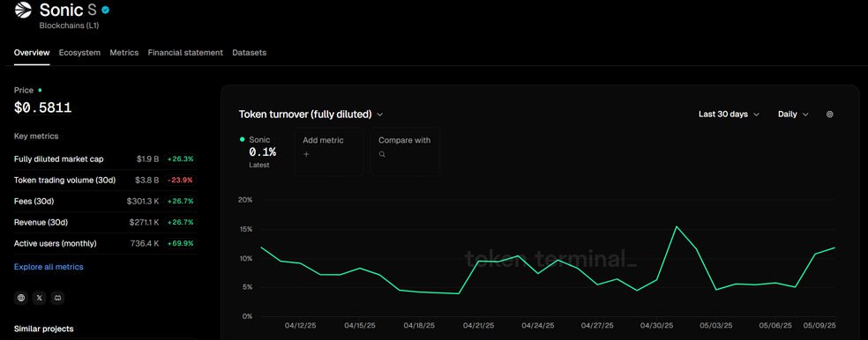This screenshot has width=868, height=340.
Task: Click the green Sonic series legend dot
Action: click(x=243, y=139)
